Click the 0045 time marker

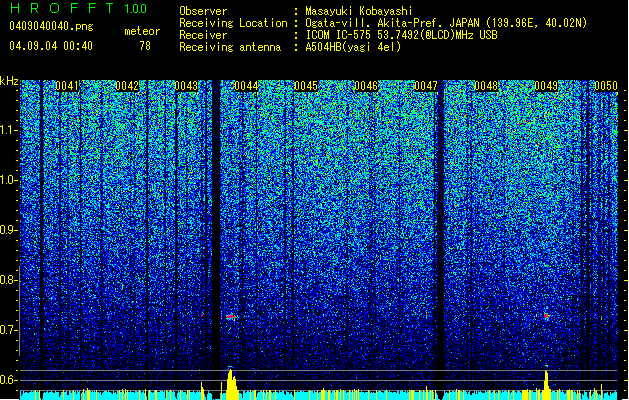pos(306,86)
